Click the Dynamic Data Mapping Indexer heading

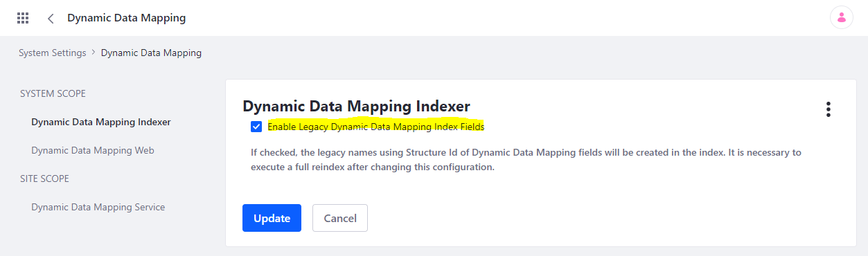coord(356,107)
